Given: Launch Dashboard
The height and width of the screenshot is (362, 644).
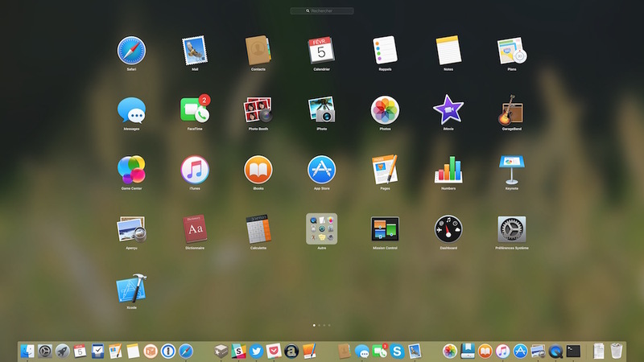Looking at the screenshot, I should coord(448,229).
